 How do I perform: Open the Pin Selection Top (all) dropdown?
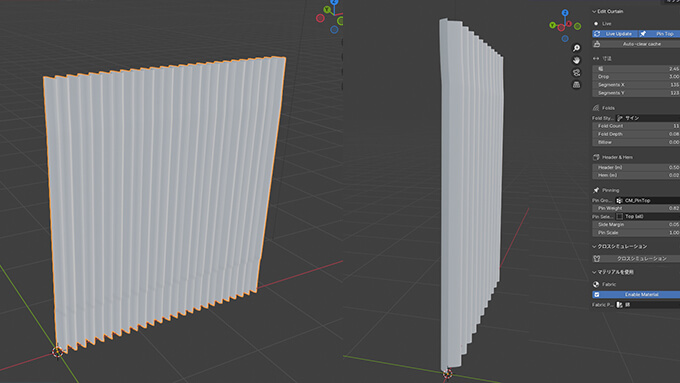(x=647, y=216)
